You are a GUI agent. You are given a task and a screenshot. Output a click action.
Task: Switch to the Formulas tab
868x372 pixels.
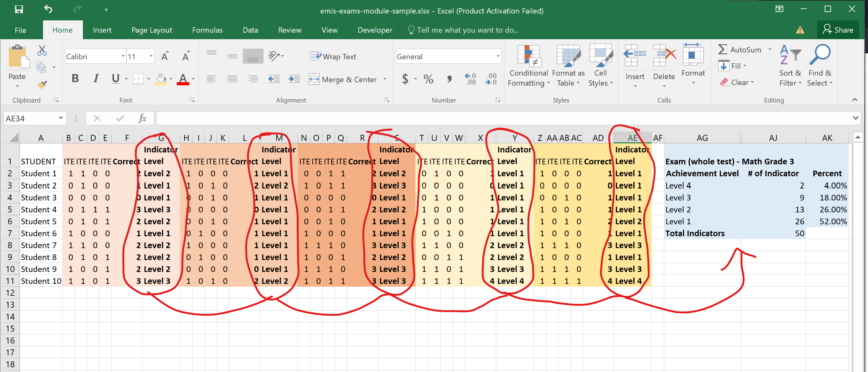pyautogui.click(x=207, y=30)
